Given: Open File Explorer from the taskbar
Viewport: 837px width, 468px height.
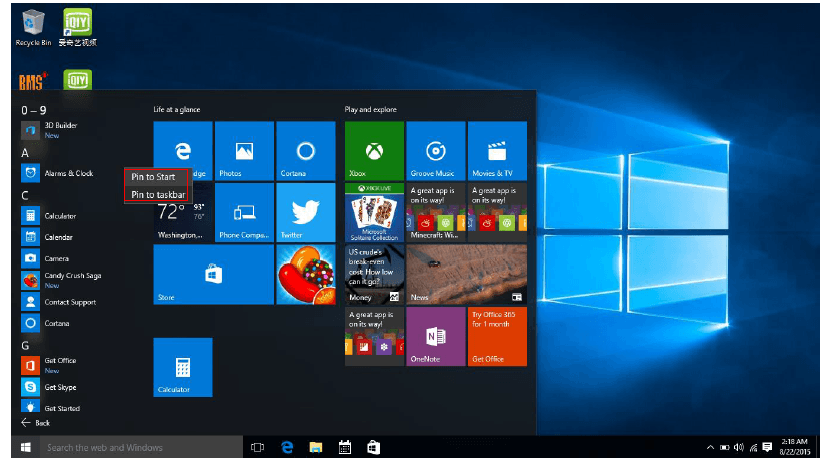Looking at the screenshot, I should click(x=315, y=447).
